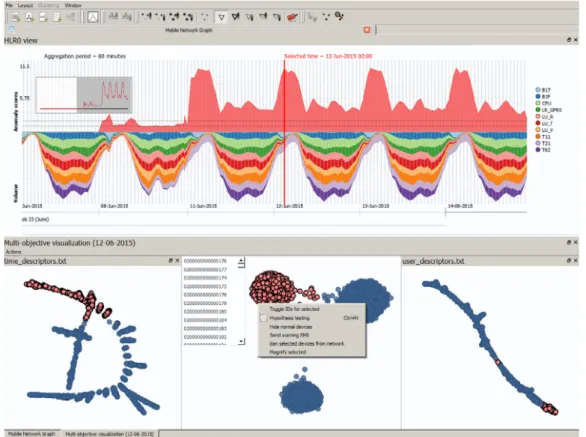This screenshot has width=586, height=437.
Task: Select device ID ending in 179
Action: [205, 303]
